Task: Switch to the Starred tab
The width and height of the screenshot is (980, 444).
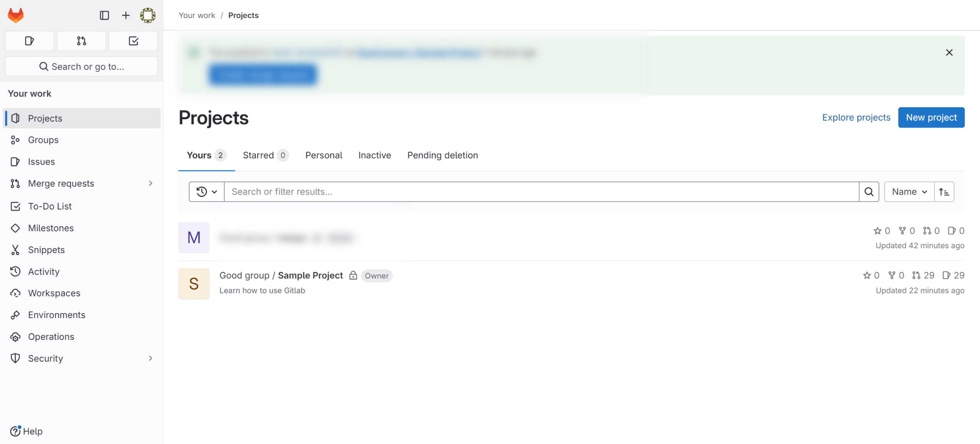Action: tap(265, 155)
